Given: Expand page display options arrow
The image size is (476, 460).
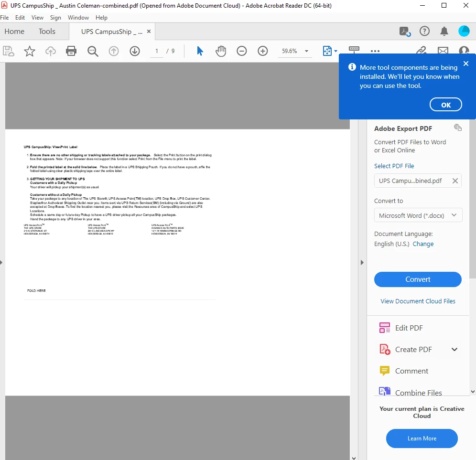Looking at the screenshot, I should coord(335,51).
